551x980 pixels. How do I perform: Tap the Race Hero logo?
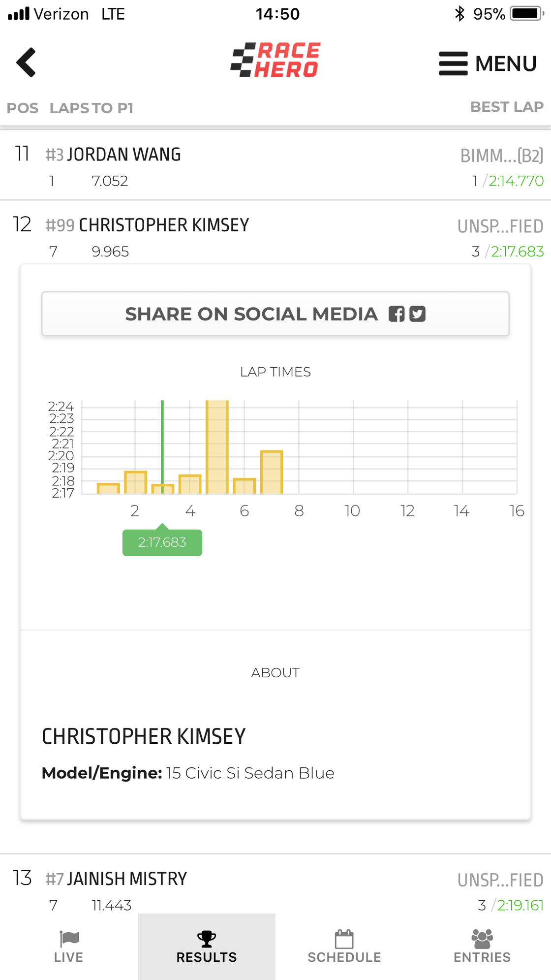[275, 60]
